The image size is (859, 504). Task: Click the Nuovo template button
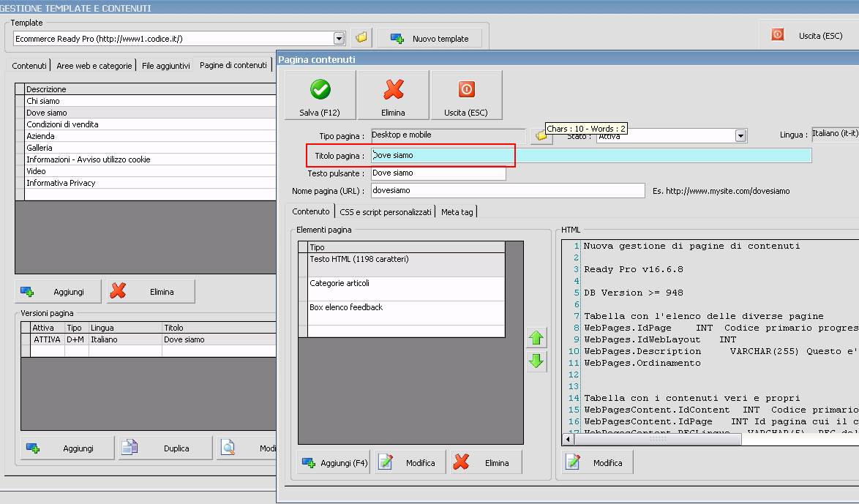[x=429, y=38]
